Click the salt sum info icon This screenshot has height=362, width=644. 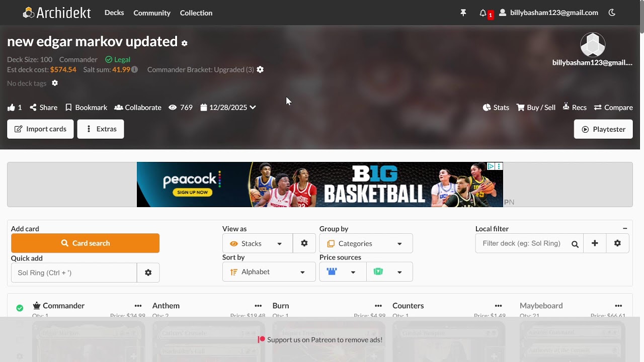[x=134, y=69]
